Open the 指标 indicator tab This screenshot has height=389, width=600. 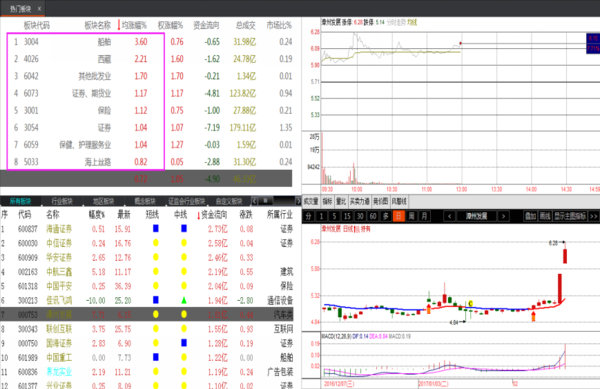point(327,202)
